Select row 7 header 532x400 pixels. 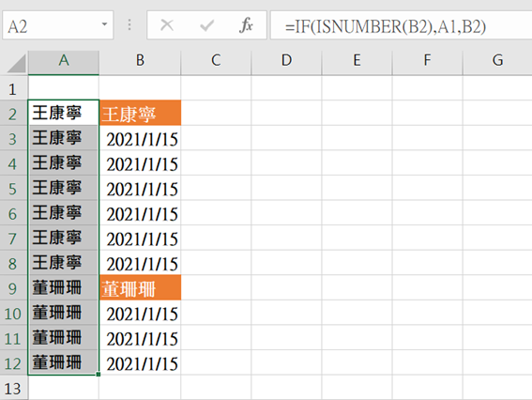(x=13, y=238)
